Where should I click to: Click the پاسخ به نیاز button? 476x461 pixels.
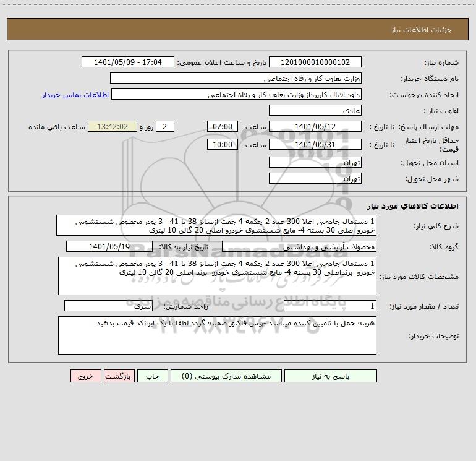[x=331, y=376]
